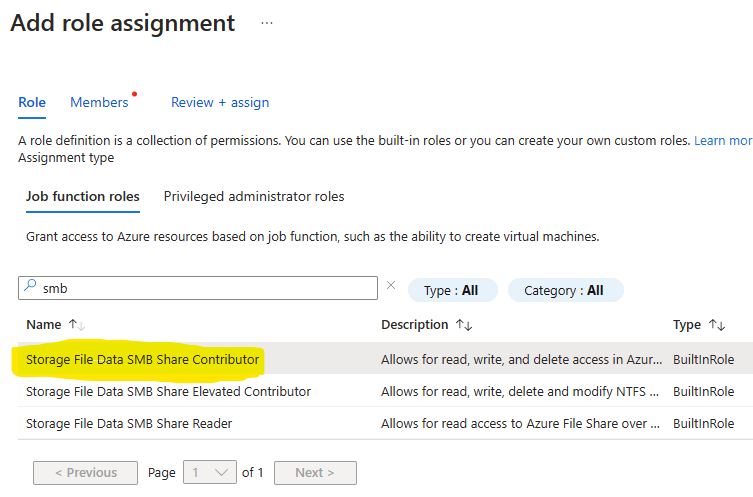This screenshot has width=753, height=497.
Task: Select Storage File Data SMB Share Elevated Contributor
Action: [x=168, y=392]
